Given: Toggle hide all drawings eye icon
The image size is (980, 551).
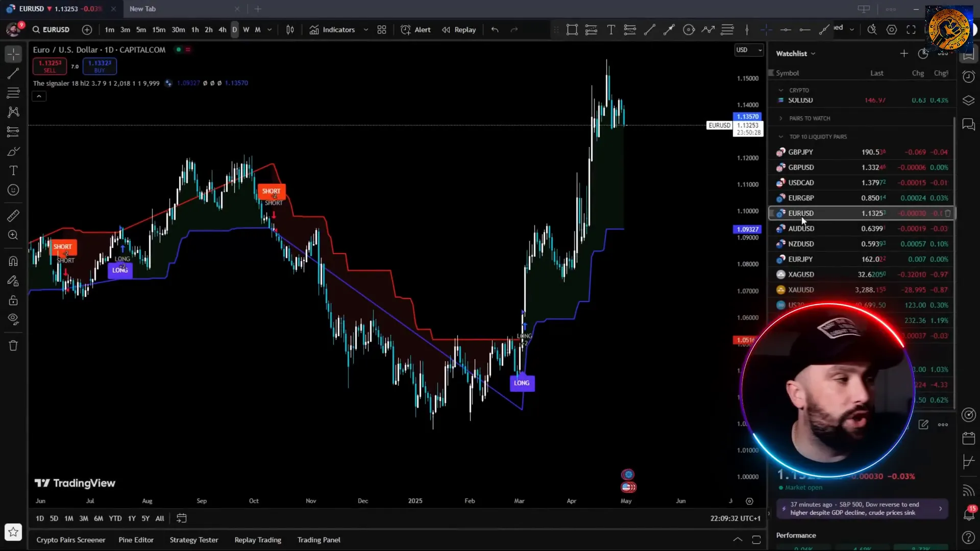Looking at the screenshot, I should pyautogui.click(x=13, y=319).
